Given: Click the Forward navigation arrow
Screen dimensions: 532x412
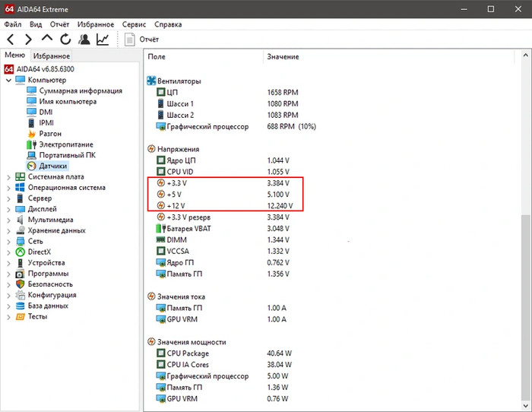Looking at the screenshot, I should pos(28,39).
